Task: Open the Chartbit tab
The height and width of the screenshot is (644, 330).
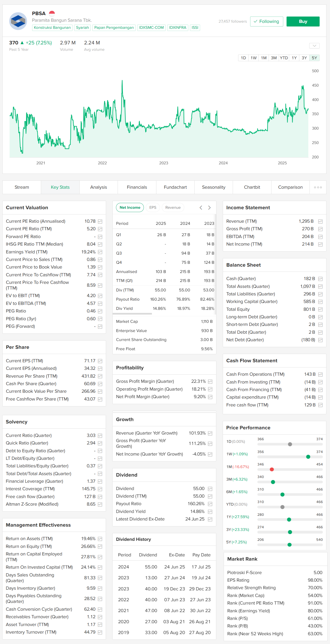Action: click(x=252, y=187)
